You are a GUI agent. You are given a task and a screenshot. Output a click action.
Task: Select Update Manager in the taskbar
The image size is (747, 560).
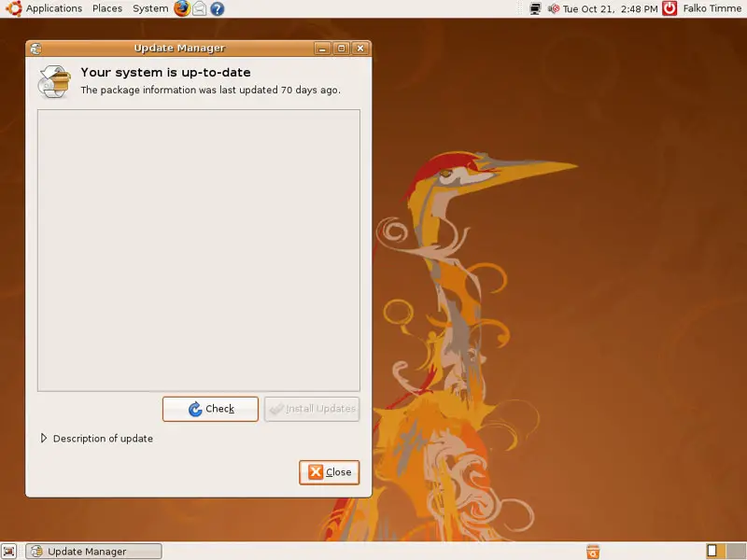pos(94,552)
